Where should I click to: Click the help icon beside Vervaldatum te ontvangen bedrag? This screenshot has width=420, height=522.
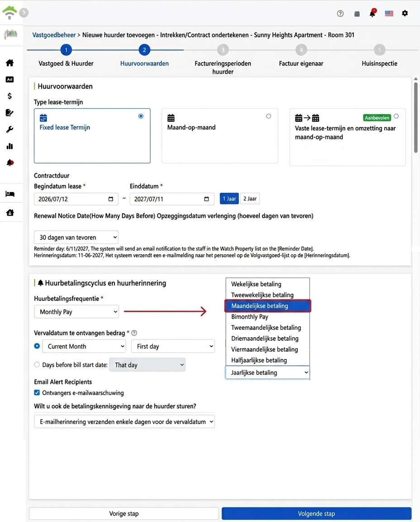[134, 333]
